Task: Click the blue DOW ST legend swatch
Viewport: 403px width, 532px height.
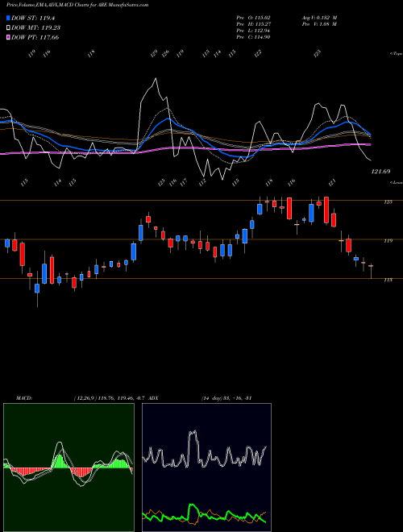Action: click(x=8, y=18)
